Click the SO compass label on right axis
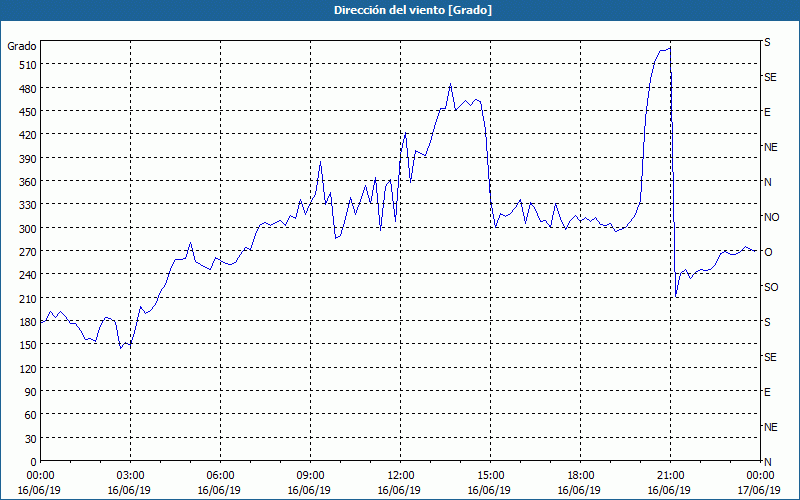 tap(771, 287)
